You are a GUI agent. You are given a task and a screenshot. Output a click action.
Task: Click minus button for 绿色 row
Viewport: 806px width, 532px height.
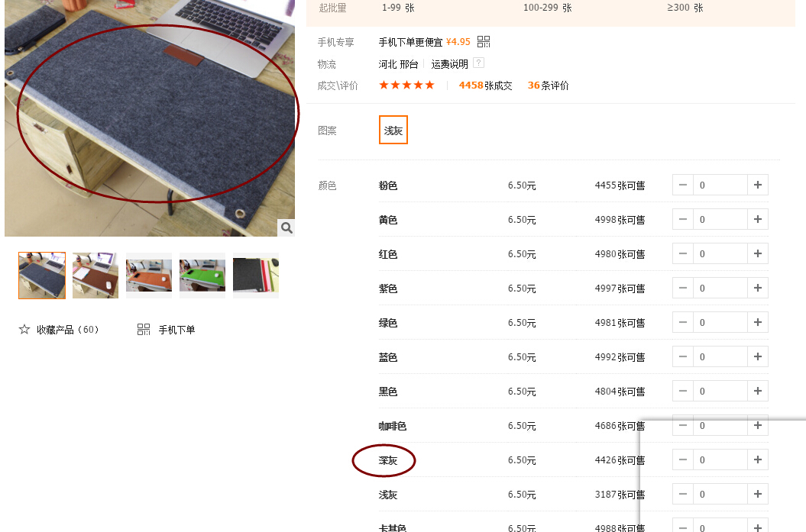tap(683, 323)
